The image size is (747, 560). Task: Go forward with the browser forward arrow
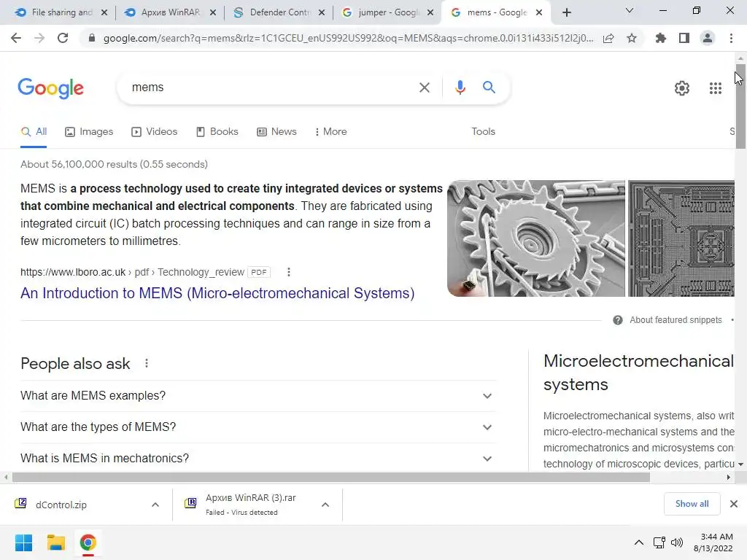[39, 38]
